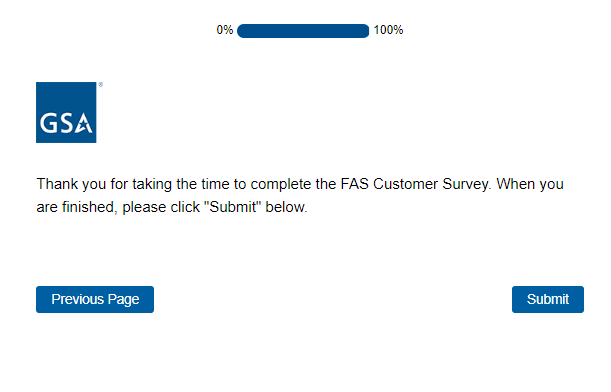Click the left end of the progress bar
611x392 pixels.
240,31
